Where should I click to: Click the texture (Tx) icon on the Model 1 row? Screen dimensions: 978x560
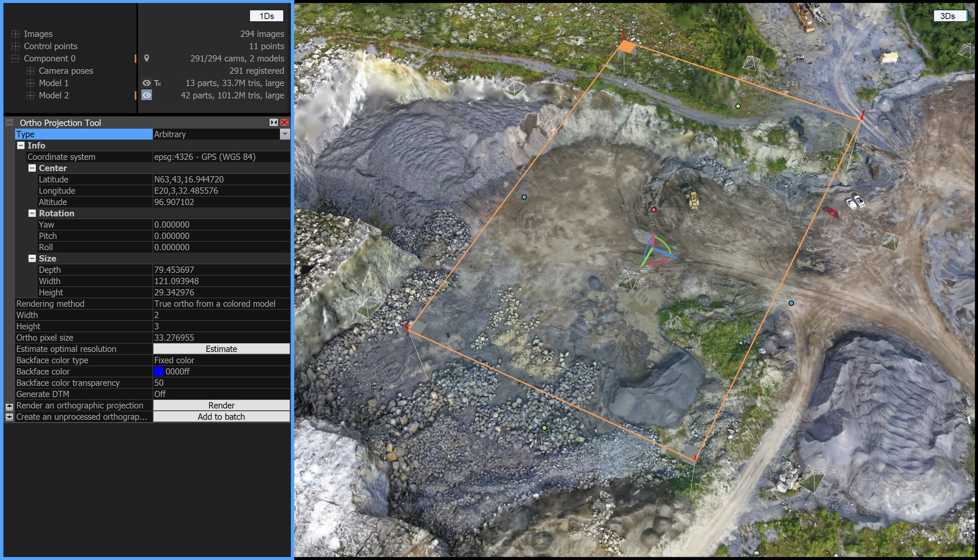point(157,83)
